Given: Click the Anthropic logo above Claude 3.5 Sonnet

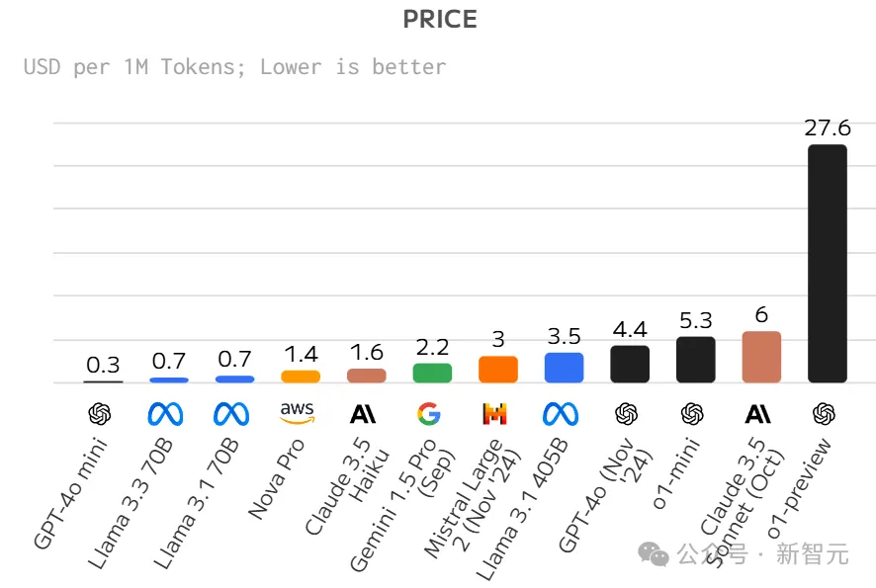Looking at the screenshot, I should coord(758,414).
